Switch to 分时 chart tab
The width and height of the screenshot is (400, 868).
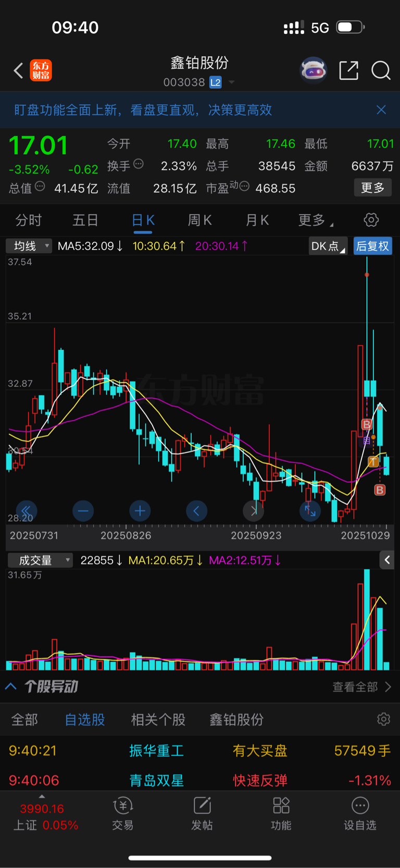pos(29,221)
